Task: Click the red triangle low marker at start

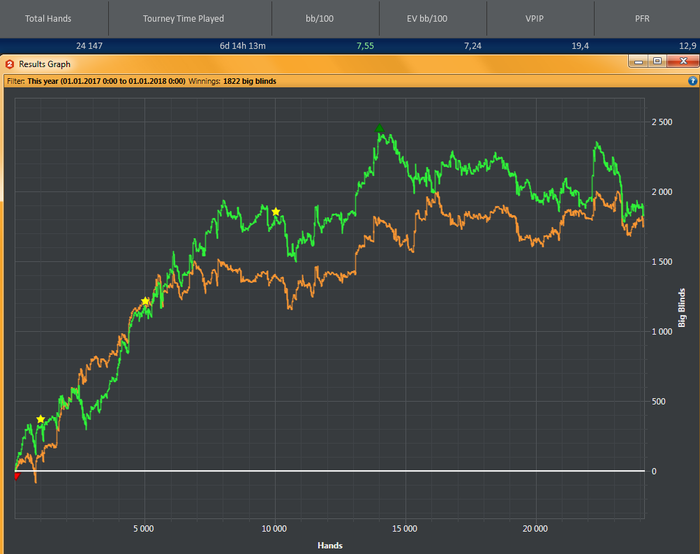Action: 17,476
